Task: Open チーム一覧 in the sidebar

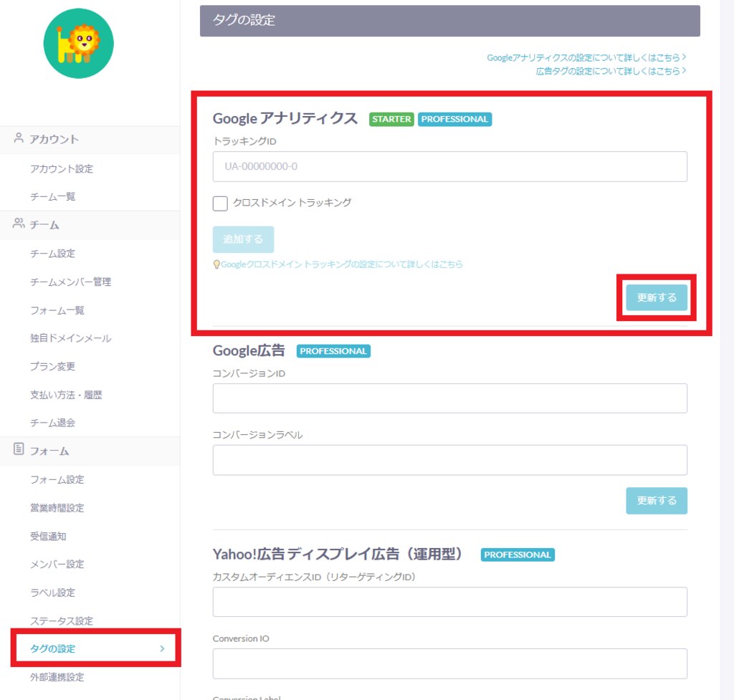Action: [x=52, y=197]
